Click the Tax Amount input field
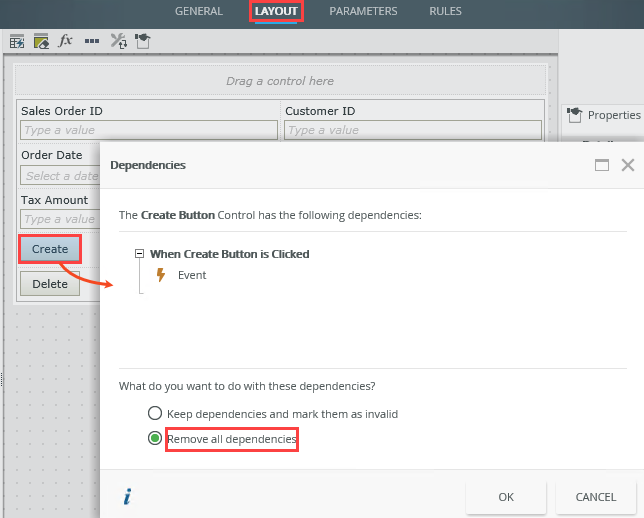Viewport: 644px width, 518px height. tap(60, 219)
